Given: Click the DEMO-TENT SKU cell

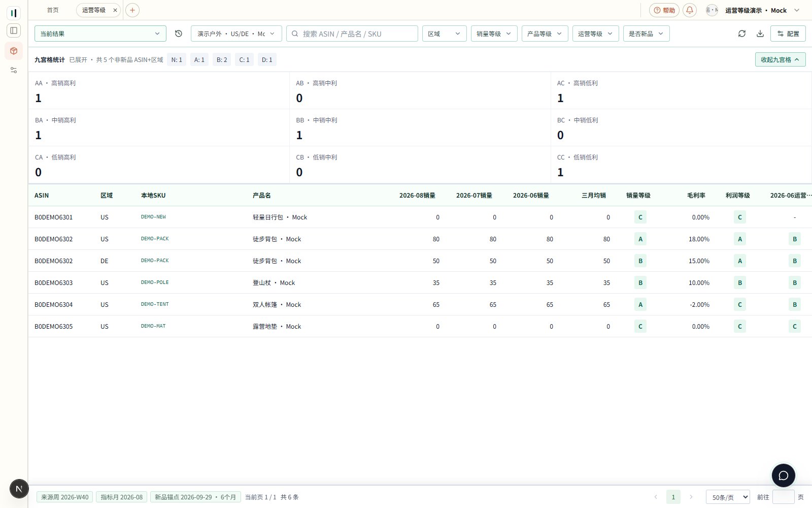Looking at the screenshot, I should (x=155, y=304).
